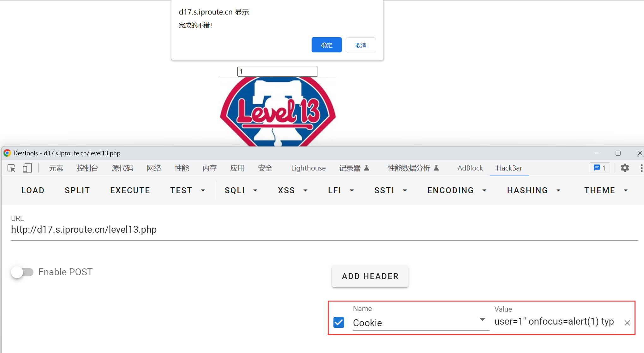Click the inspect element picker icon

tap(11, 168)
